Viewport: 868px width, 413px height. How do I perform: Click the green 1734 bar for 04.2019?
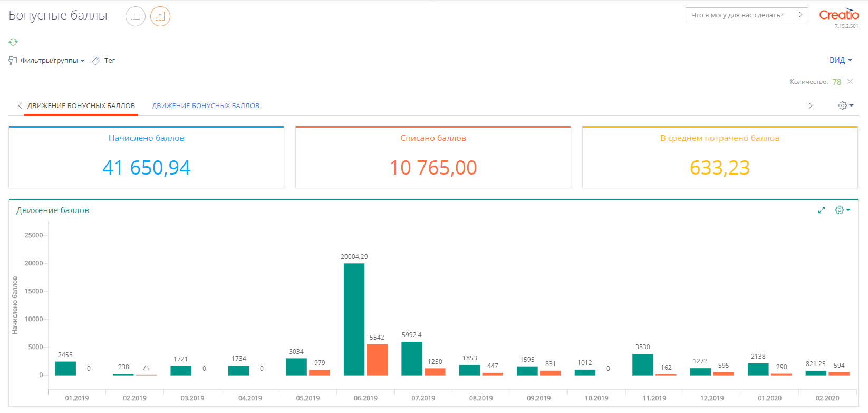[x=239, y=370]
